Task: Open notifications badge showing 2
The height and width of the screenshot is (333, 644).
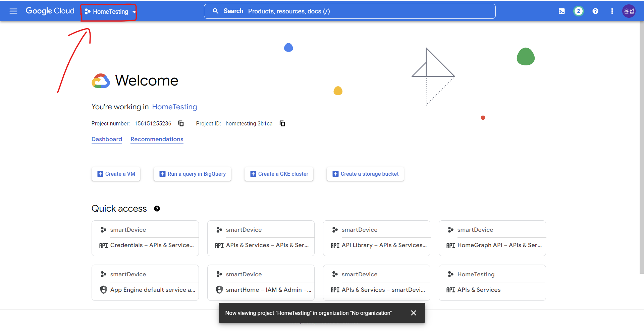Action: click(578, 11)
